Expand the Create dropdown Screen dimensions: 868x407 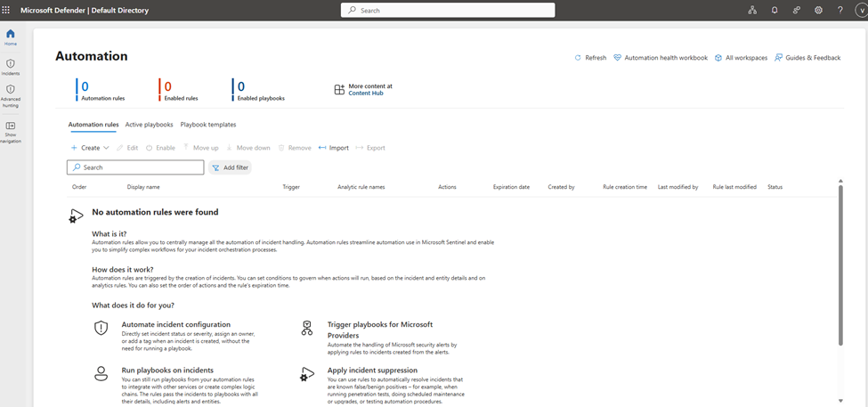coord(90,148)
